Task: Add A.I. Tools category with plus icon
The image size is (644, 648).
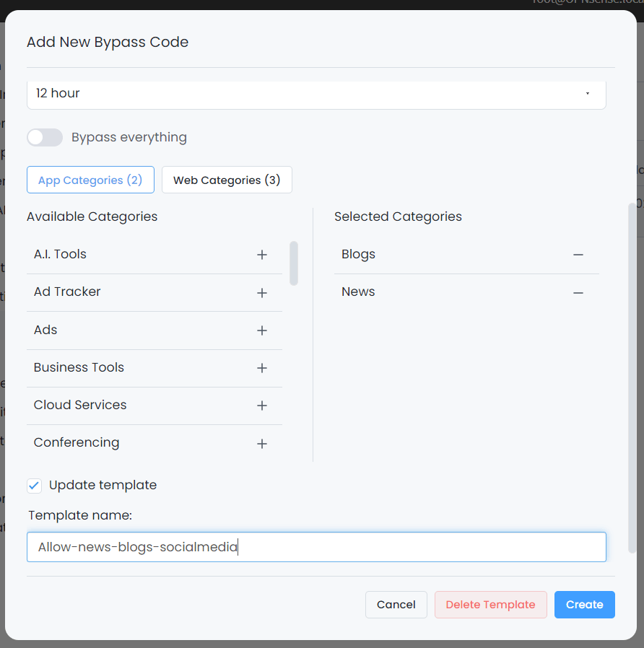Action: tap(261, 255)
